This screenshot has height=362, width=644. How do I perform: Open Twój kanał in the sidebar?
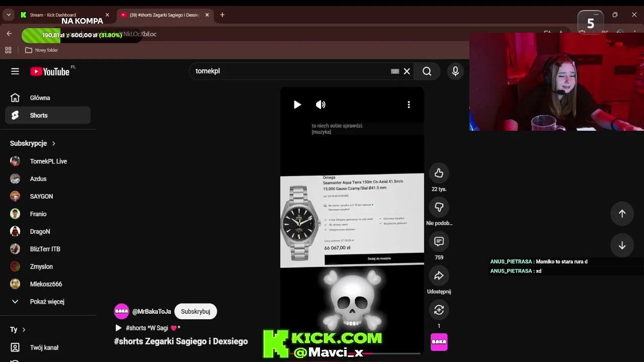coord(48,347)
